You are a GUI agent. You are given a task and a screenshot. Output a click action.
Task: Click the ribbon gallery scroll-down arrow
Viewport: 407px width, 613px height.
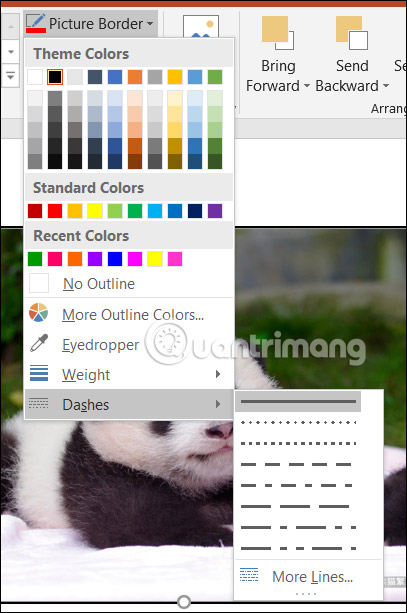pyautogui.click(x=11, y=52)
